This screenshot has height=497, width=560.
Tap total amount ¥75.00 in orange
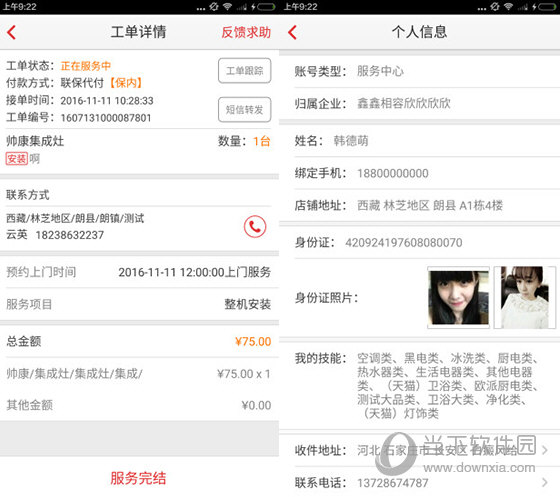click(x=253, y=341)
